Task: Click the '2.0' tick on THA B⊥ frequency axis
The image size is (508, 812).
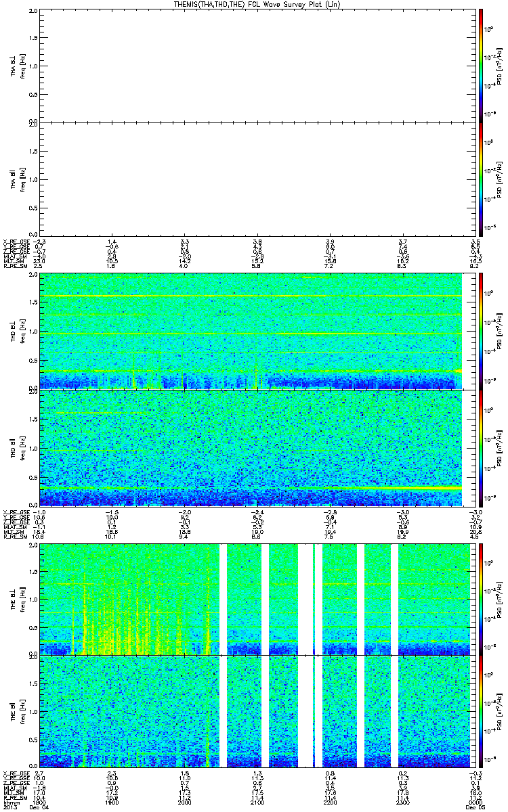Action: pos(34,11)
